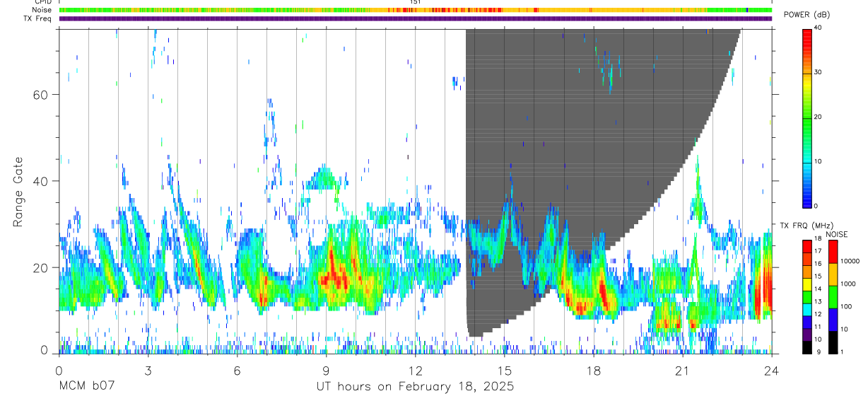Click x-axis tick label '21'
The width and height of the screenshot is (868, 401).
[x=682, y=371]
